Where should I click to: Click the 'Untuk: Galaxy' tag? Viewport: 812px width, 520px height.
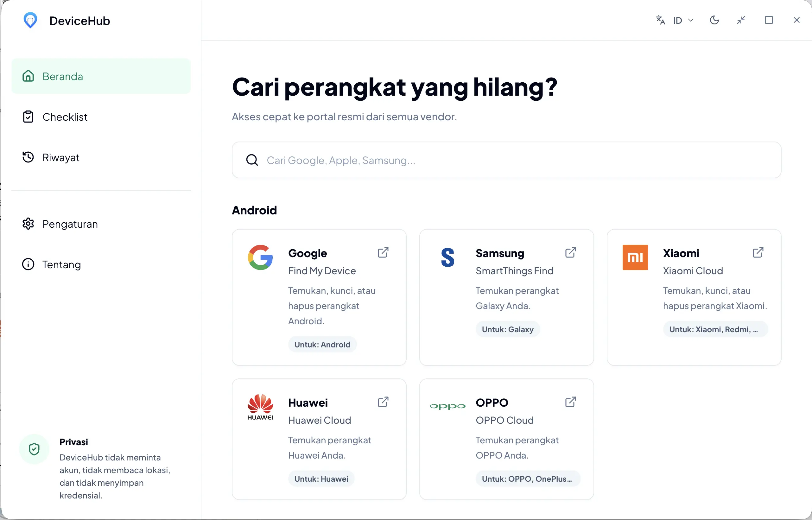pos(508,329)
